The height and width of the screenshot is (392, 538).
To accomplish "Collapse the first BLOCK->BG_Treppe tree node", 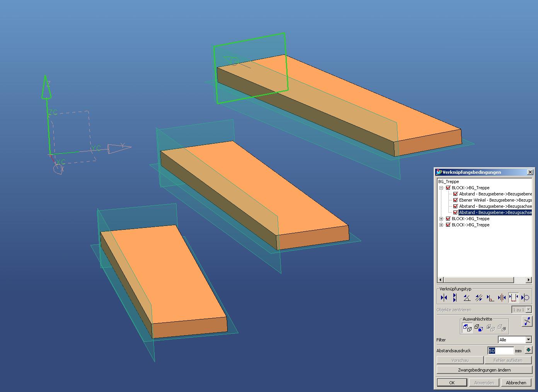I will (x=441, y=188).
